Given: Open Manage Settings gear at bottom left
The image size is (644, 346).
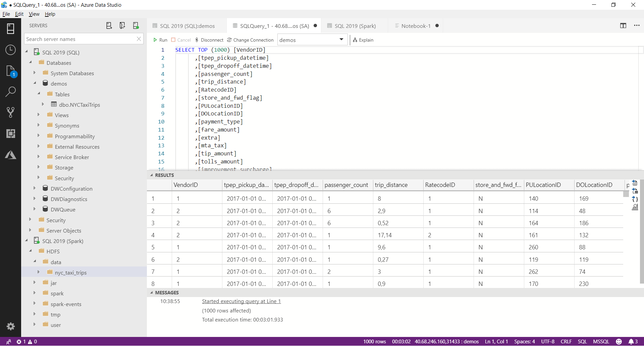Looking at the screenshot, I should pos(10,326).
